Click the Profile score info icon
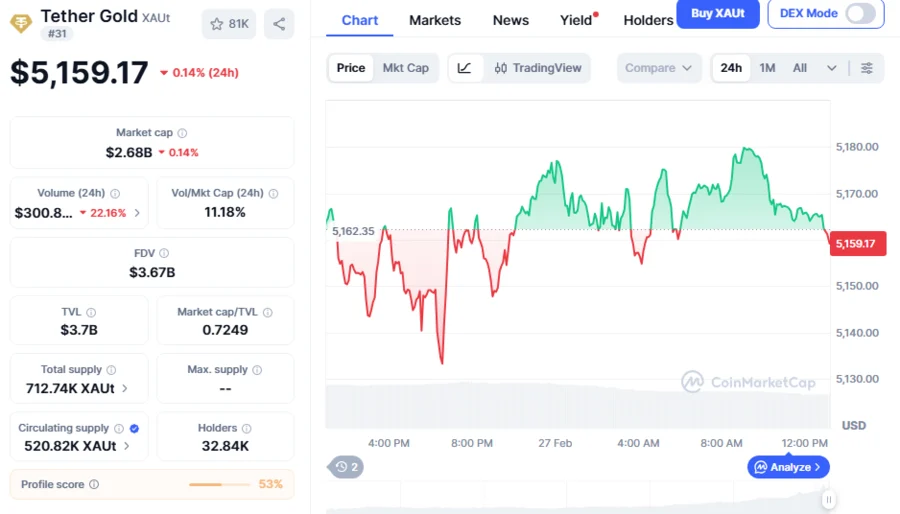 94,484
